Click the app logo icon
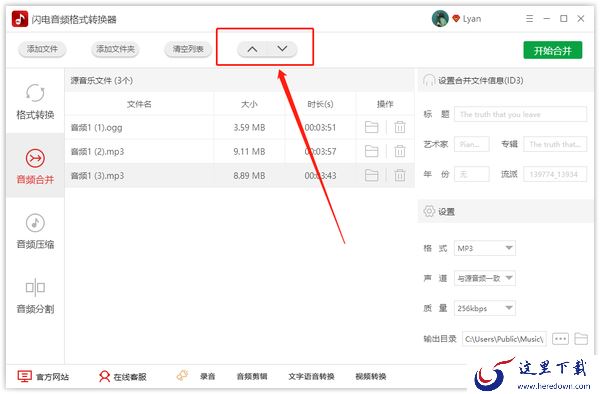Viewport: 600px width, 394px height. (20, 19)
